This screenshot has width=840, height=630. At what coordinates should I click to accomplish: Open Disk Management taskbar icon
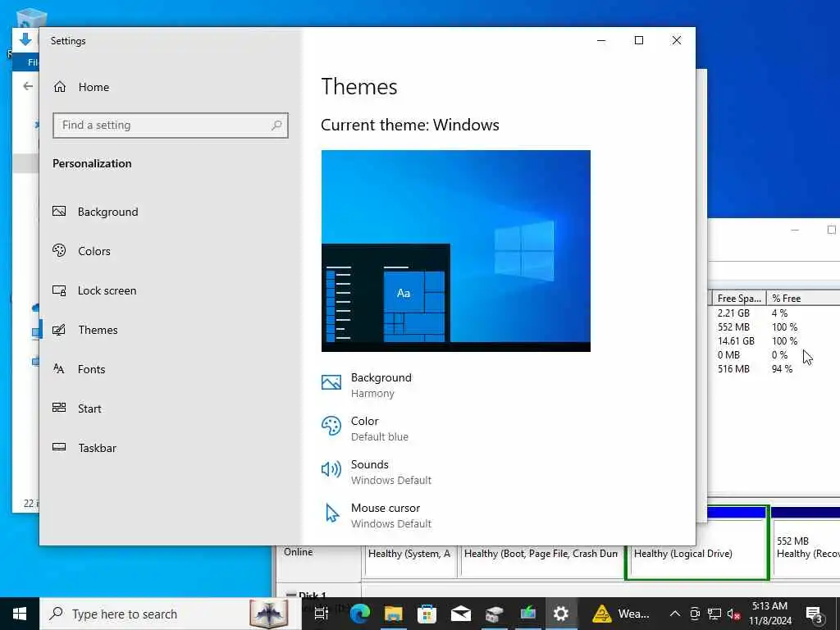494,614
